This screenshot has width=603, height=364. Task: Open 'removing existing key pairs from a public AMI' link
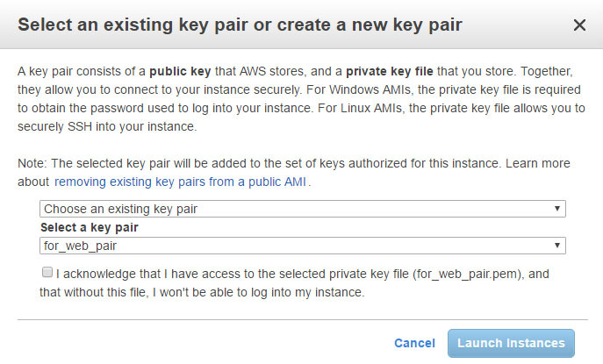coord(183,182)
